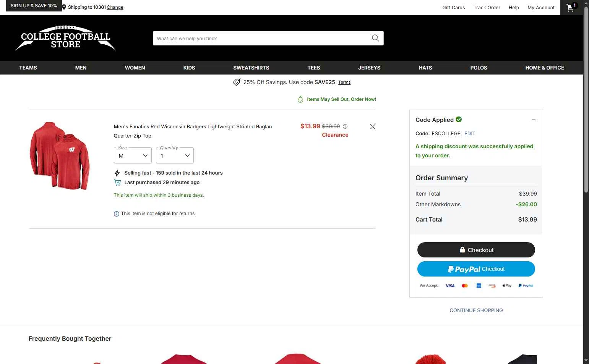This screenshot has width=589, height=364.
Task: Click the PayPal Checkout button
Action: [x=476, y=269]
